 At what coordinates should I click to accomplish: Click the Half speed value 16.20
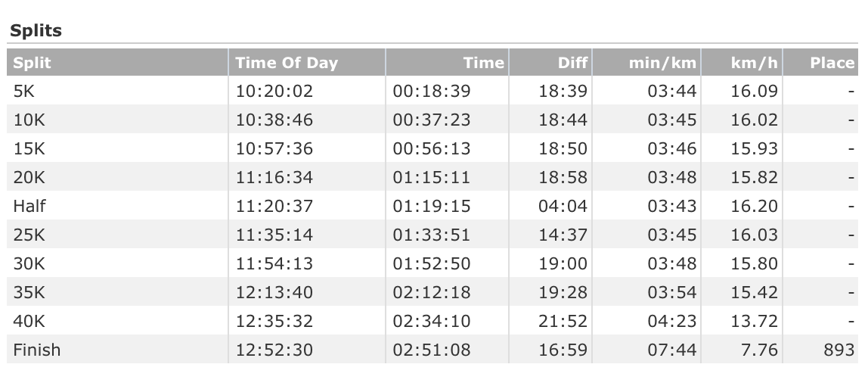(754, 207)
